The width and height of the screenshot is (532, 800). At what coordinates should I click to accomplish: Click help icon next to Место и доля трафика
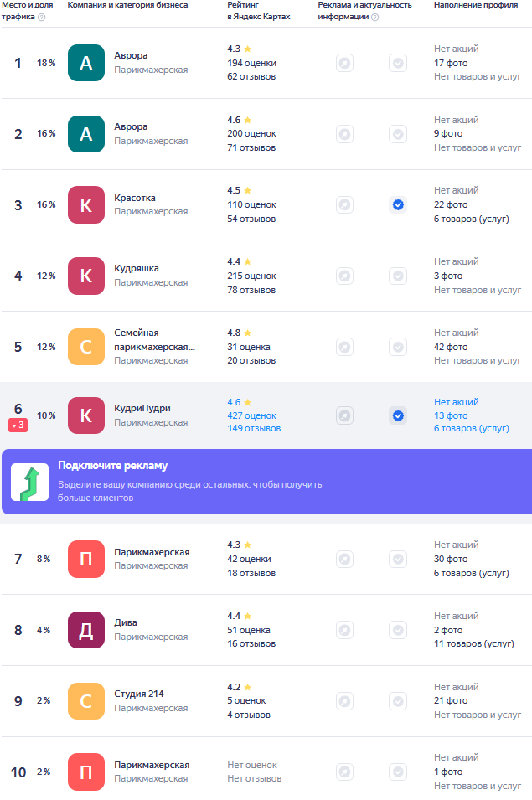click(x=42, y=17)
